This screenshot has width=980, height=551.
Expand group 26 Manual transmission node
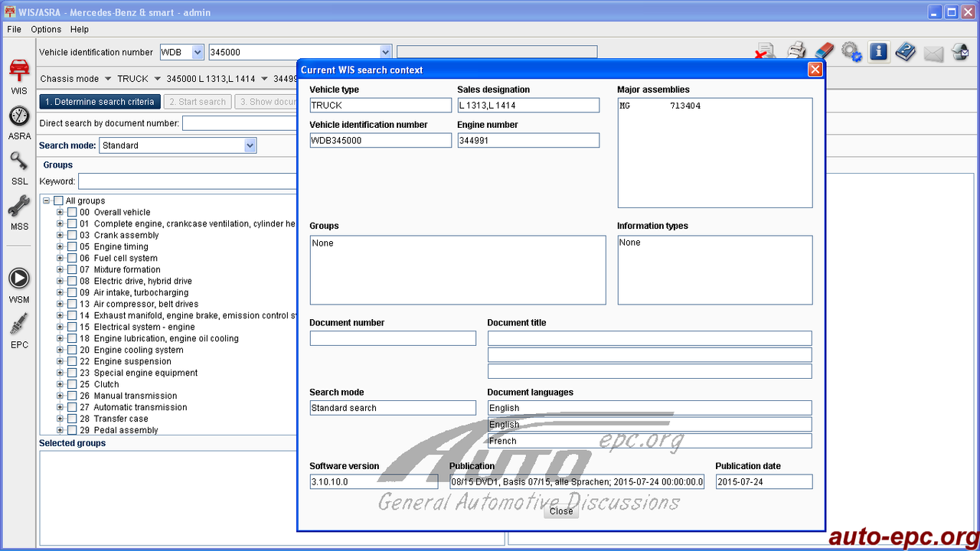60,396
